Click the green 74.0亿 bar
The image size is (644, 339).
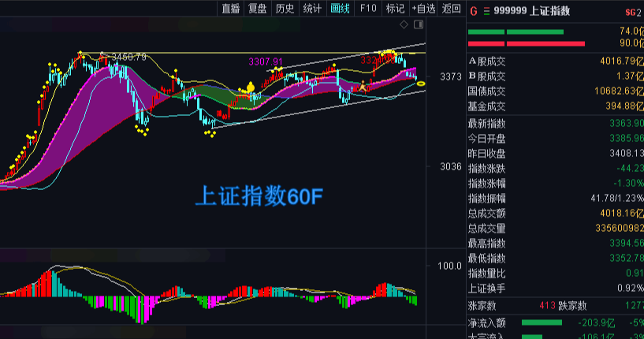click(x=516, y=32)
